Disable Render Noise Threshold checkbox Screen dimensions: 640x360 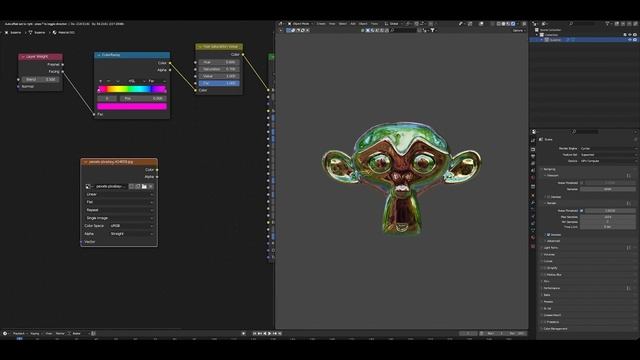point(582,211)
